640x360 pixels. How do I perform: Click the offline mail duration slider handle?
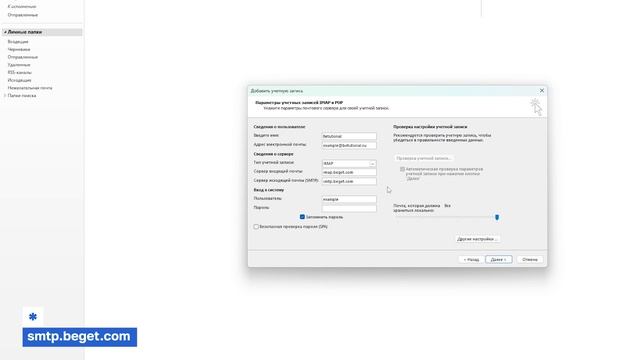497,217
